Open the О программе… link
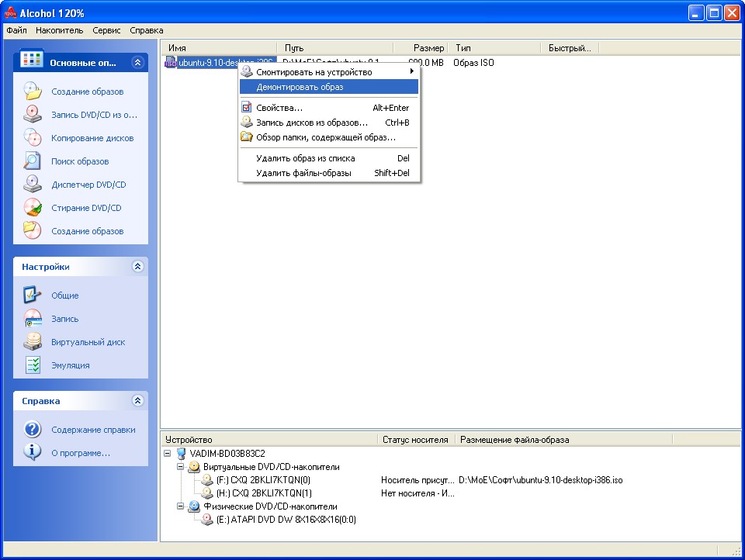Screen dimensions: 745x560 pos(81,453)
